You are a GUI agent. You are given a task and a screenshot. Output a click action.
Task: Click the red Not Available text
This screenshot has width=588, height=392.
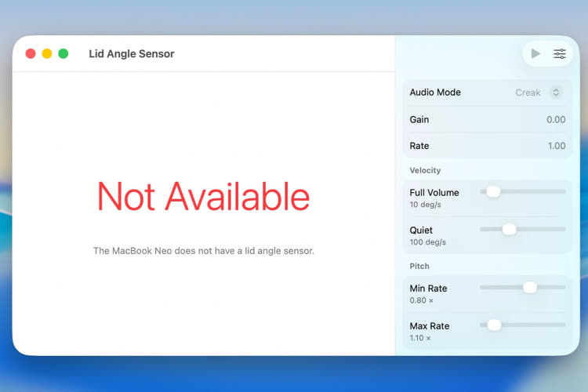click(x=203, y=197)
